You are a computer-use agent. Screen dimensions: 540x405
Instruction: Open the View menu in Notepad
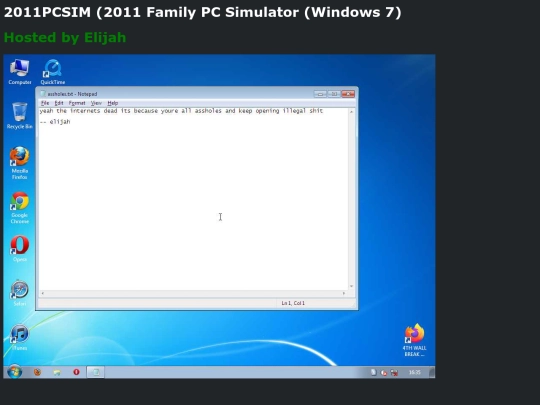point(96,103)
